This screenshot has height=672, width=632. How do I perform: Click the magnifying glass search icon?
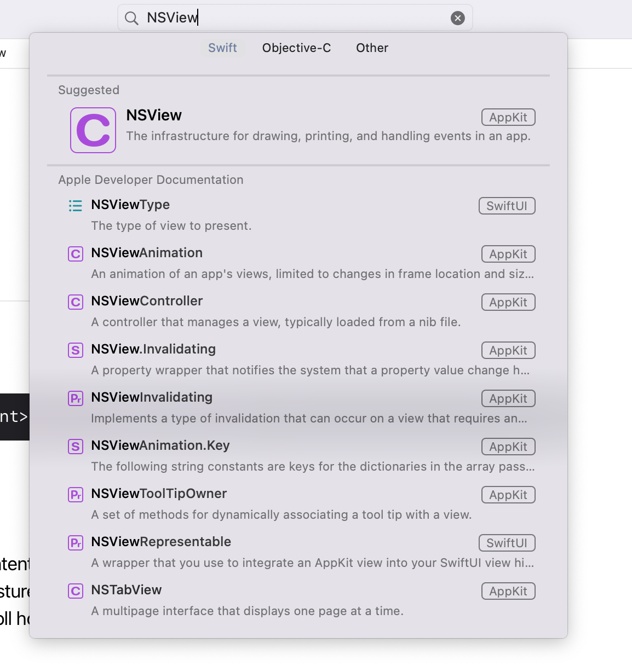click(x=131, y=18)
